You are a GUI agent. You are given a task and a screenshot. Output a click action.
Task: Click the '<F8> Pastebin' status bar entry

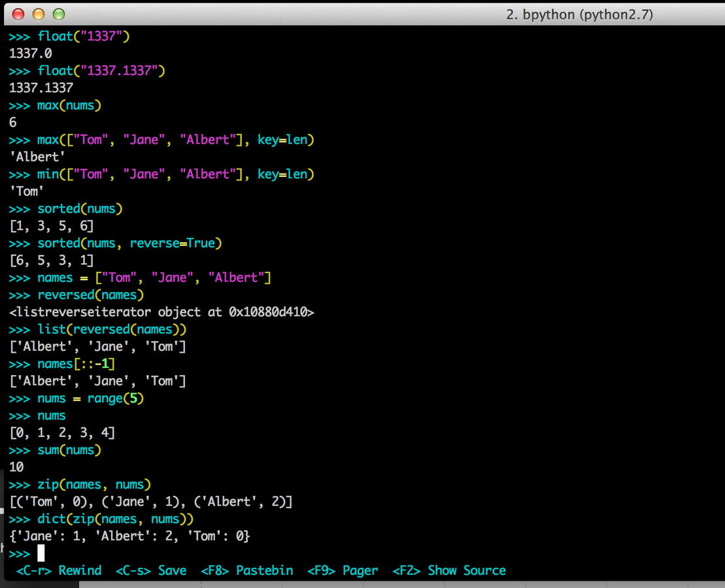(247, 570)
